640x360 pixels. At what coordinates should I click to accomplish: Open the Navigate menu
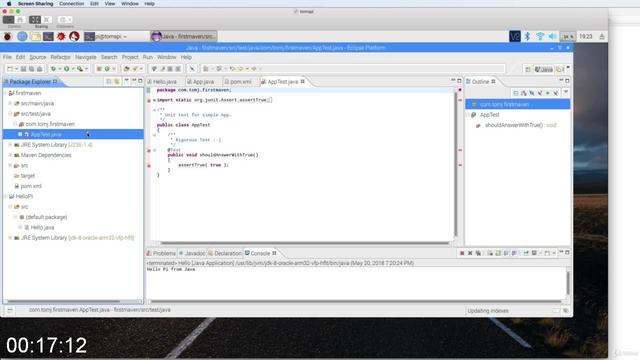click(86, 57)
